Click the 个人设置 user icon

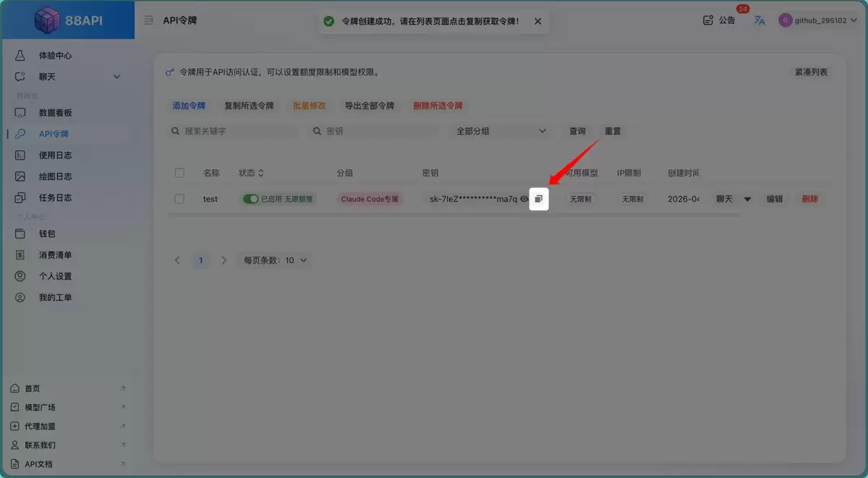coord(20,276)
